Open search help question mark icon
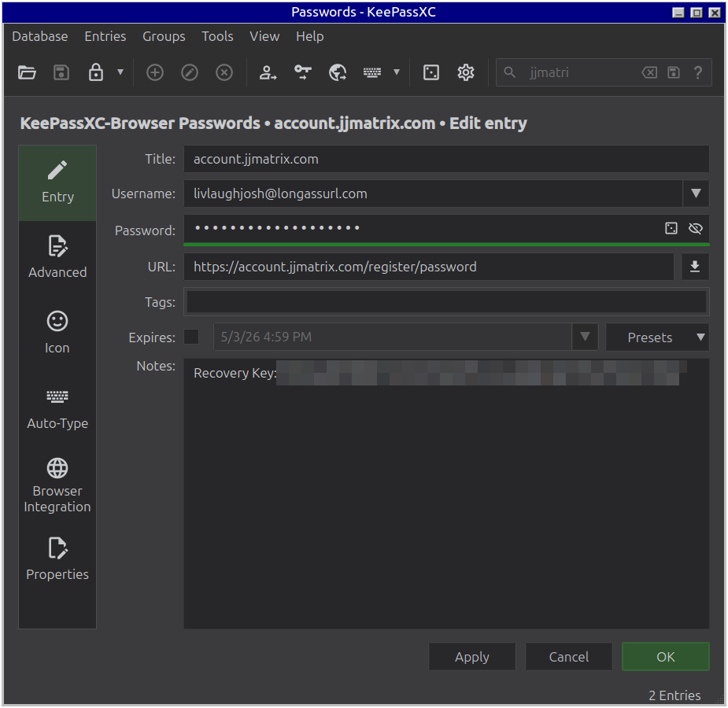The height and width of the screenshot is (708, 728). click(698, 72)
